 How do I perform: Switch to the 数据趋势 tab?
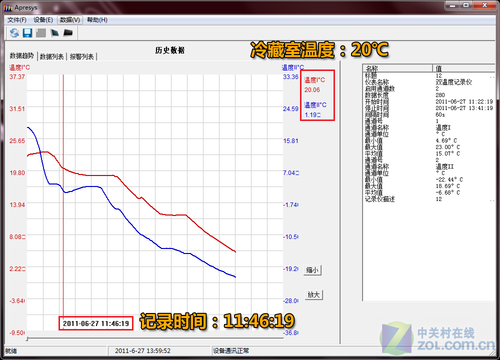click(22, 56)
